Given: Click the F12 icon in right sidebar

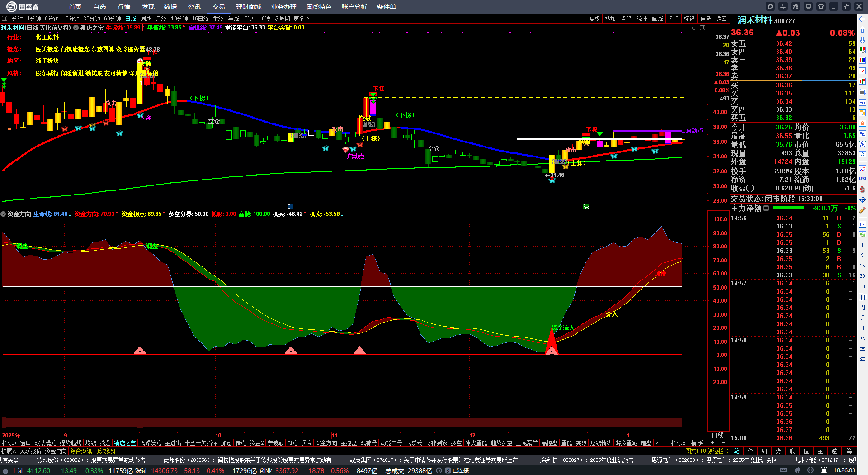Looking at the screenshot, I should click(x=863, y=134).
